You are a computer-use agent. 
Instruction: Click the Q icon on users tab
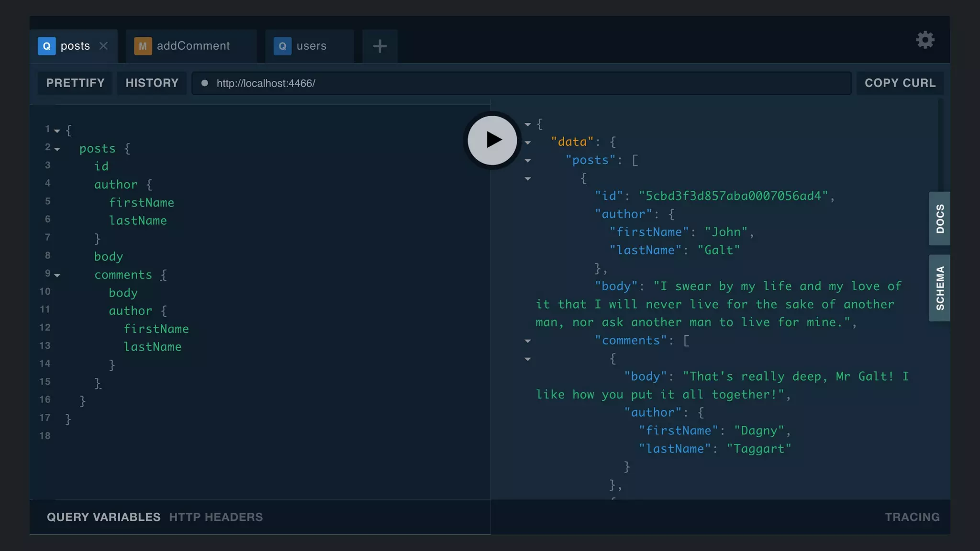click(282, 46)
